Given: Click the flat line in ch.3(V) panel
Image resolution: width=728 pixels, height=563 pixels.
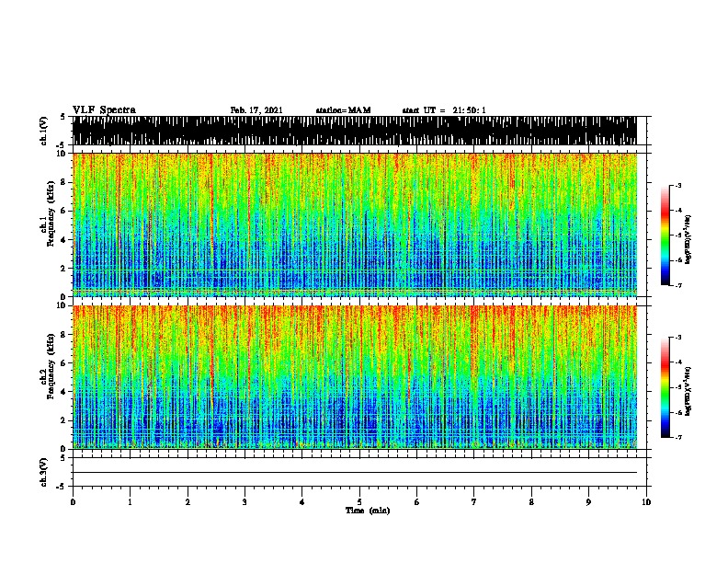Looking at the screenshot, I should coord(355,473).
